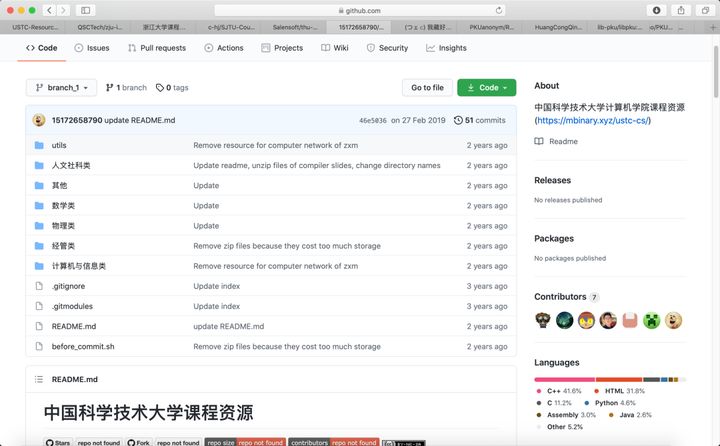This screenshot has width=720, height=446.
Task: Open the 0 tags link
Action: 172,88
